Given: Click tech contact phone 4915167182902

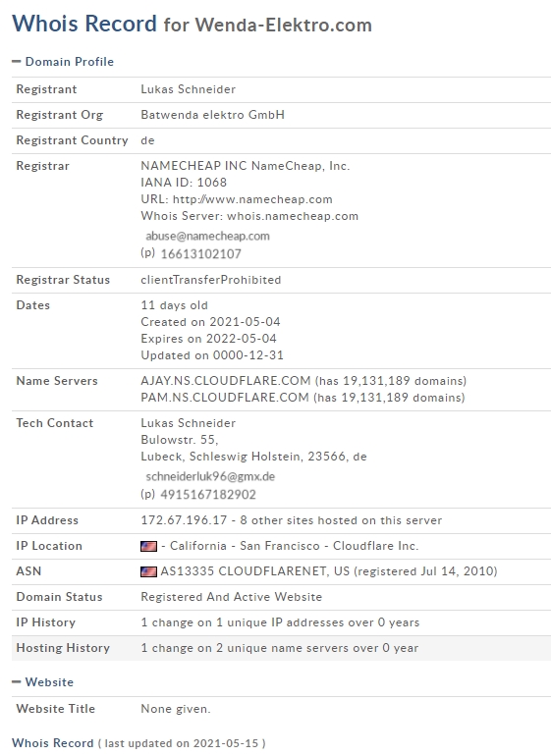Looking at the screenshot, I should pyautogui.click(x=208, y=495).
